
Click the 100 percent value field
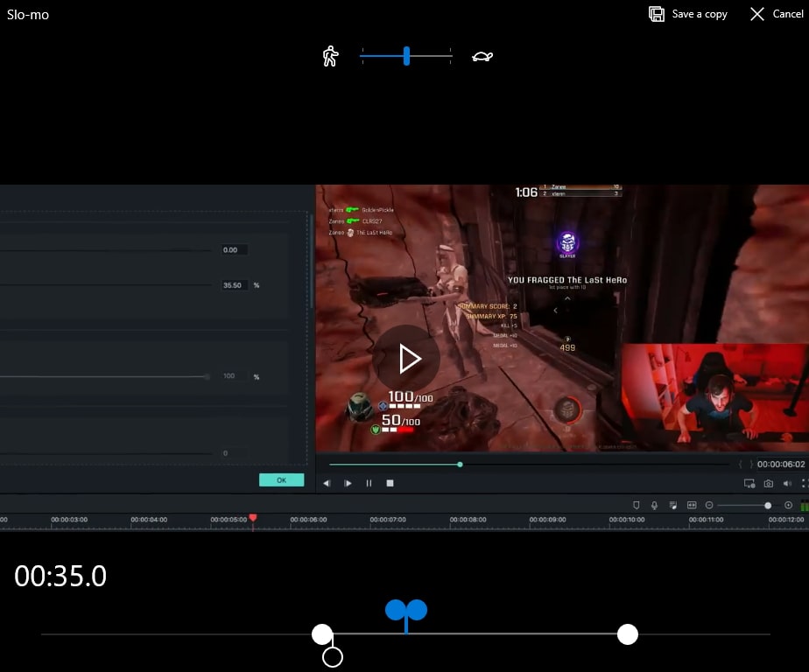point(234,376)
